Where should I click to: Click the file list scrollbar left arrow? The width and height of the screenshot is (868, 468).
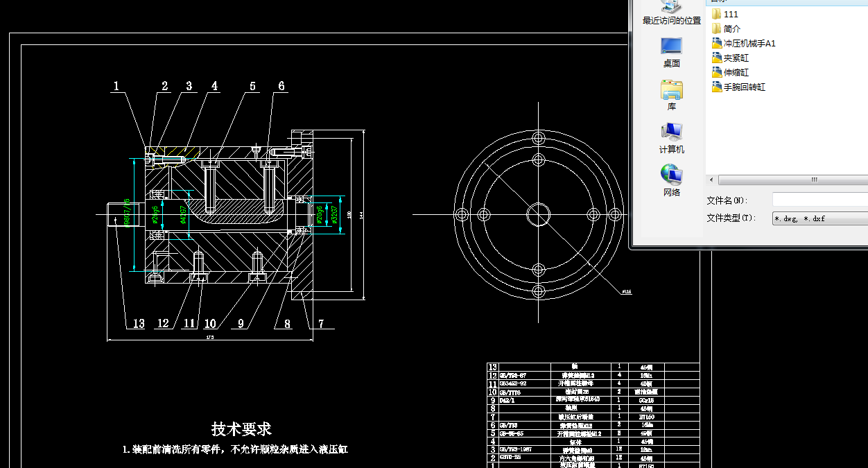[712, 180]
